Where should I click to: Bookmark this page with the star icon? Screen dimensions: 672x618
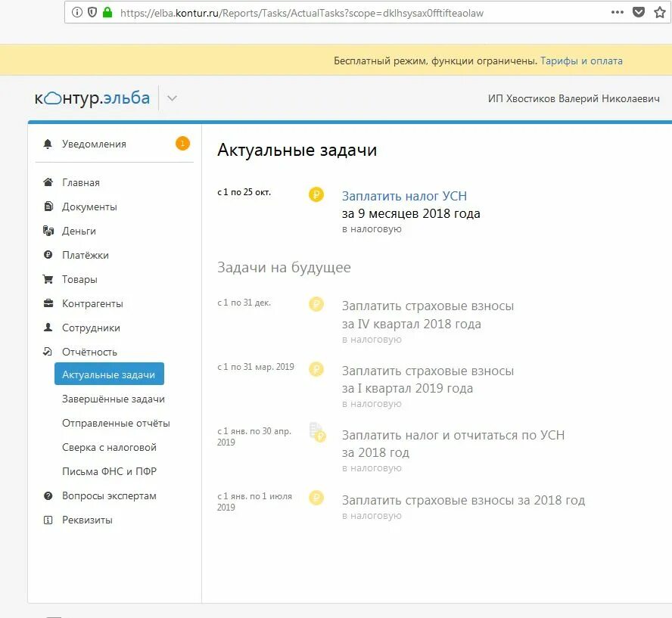click(x=660, y=12)
